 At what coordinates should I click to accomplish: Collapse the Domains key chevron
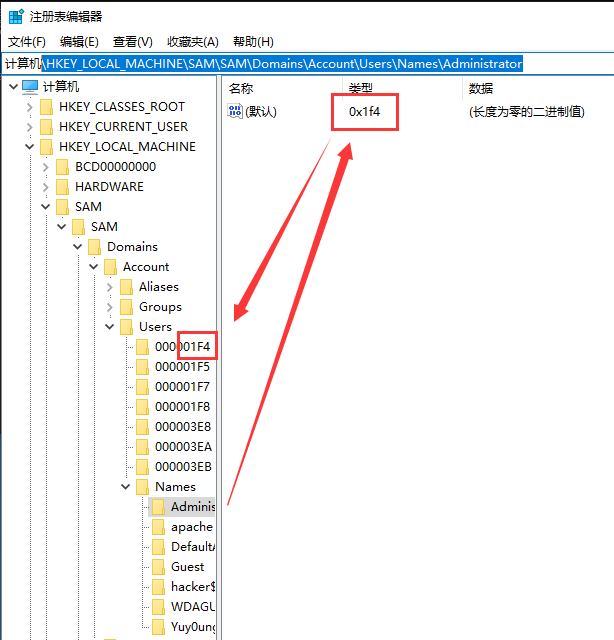point(78,247)
